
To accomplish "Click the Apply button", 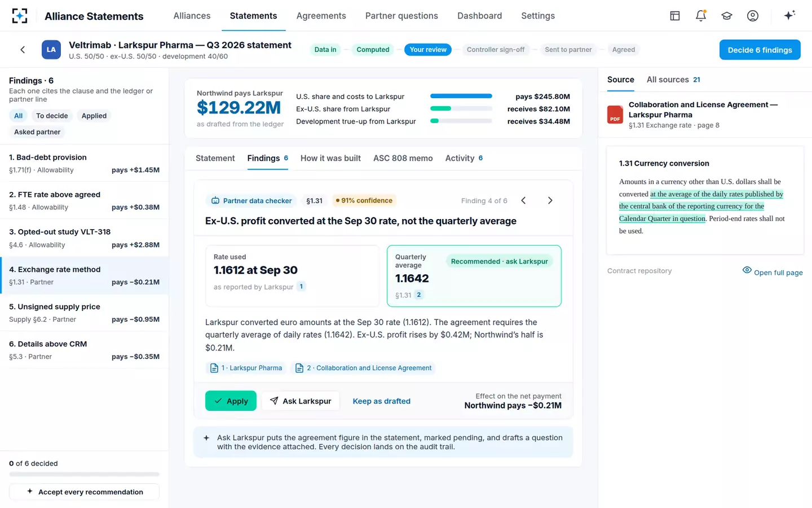I will pos(231,401).
